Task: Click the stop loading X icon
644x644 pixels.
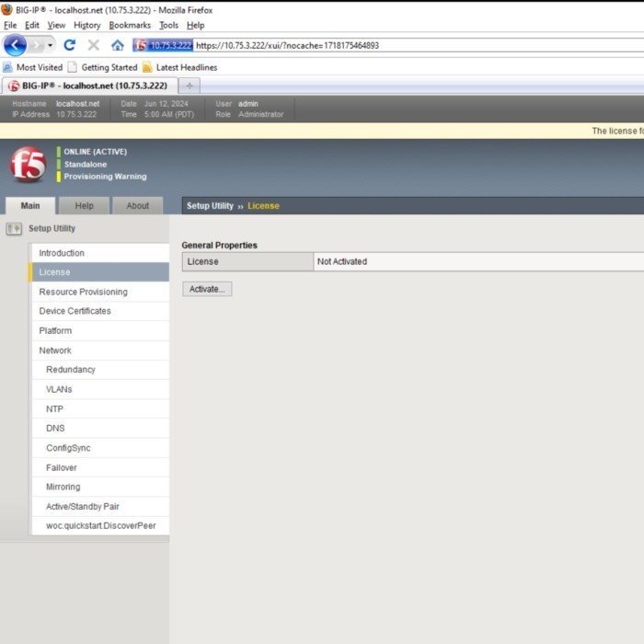Action: coord(93,45)
